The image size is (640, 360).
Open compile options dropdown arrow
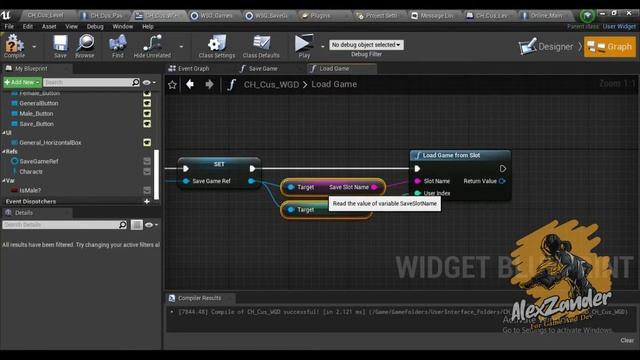(x=34, y=47)
